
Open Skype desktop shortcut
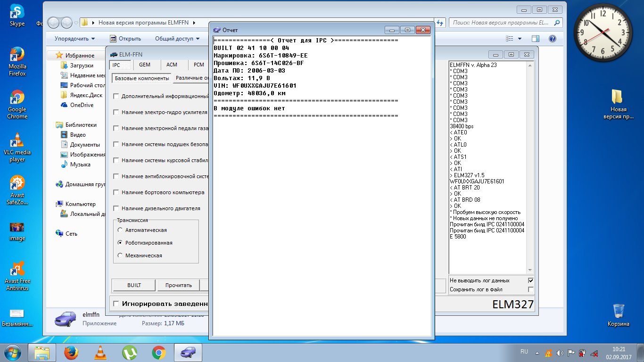point(17,13)
